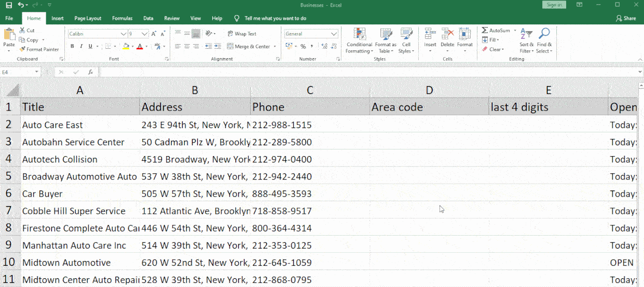The height and width of the screenshot is (287, 644).
Task: Decrease the cell indent
Action: point(209,46)
